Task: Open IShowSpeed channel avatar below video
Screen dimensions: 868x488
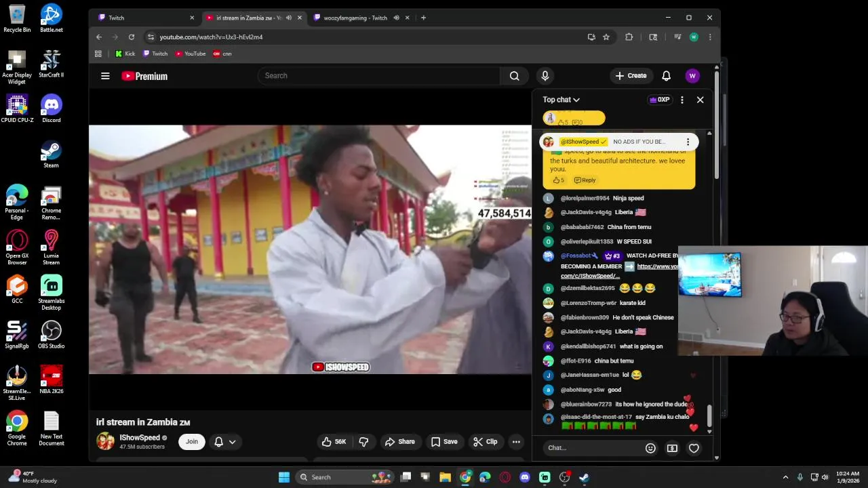Action: pos(105,442)
